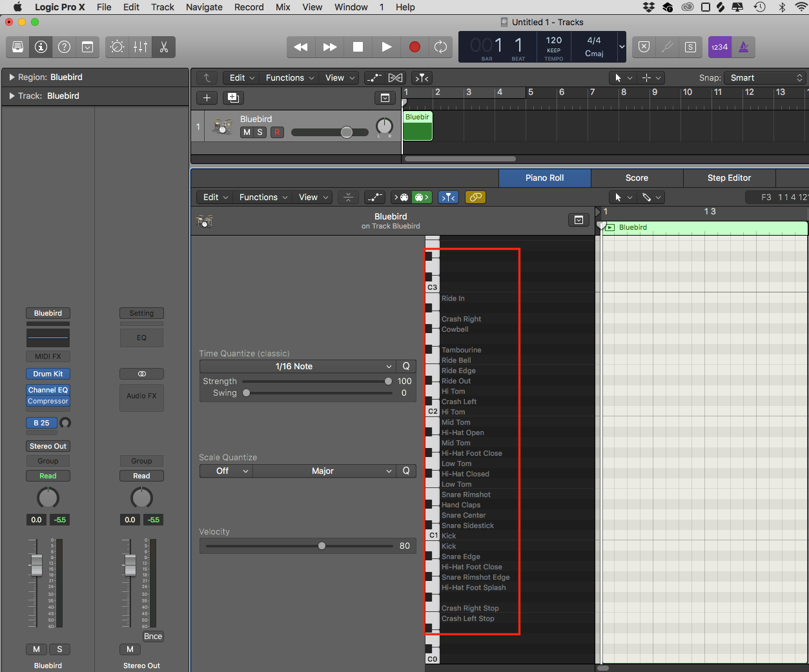809x672 pixels.
Task: Open Tracks area Edit menu
Action: (242, 77)
